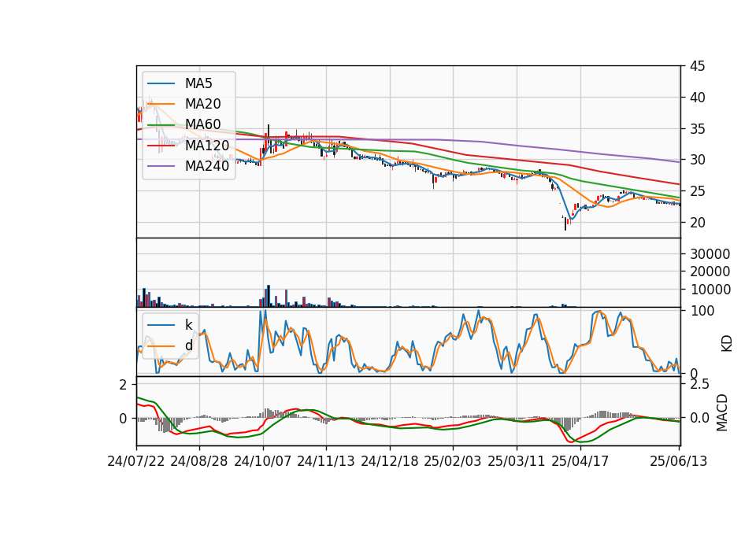Click the green MA60 legend line swatch

[x=161, y=125]
